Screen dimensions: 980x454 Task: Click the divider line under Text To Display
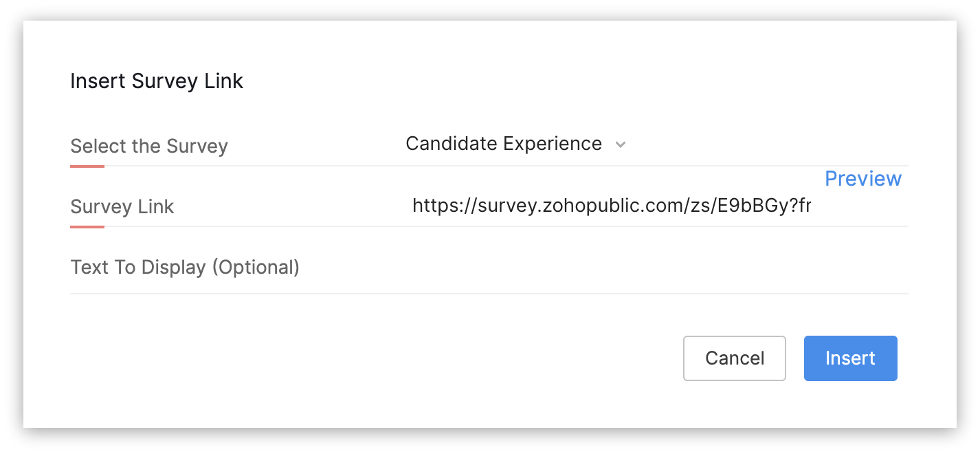tap(489, 294)
